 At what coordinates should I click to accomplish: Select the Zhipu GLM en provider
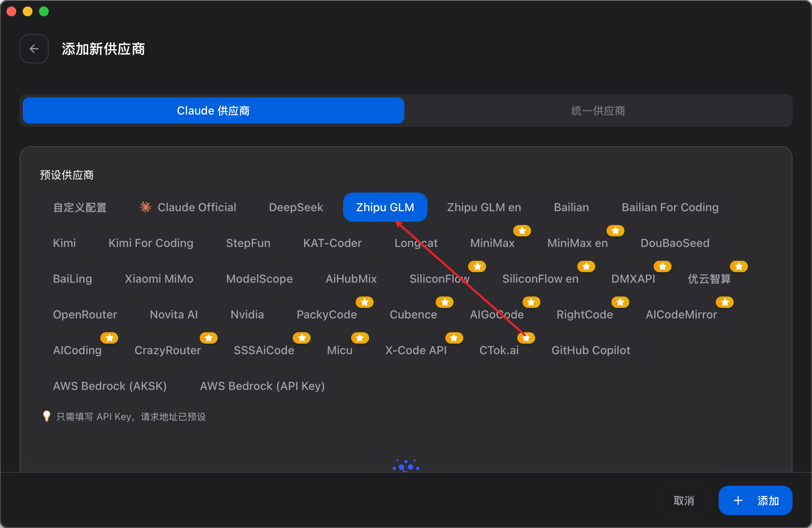[484, 207]
